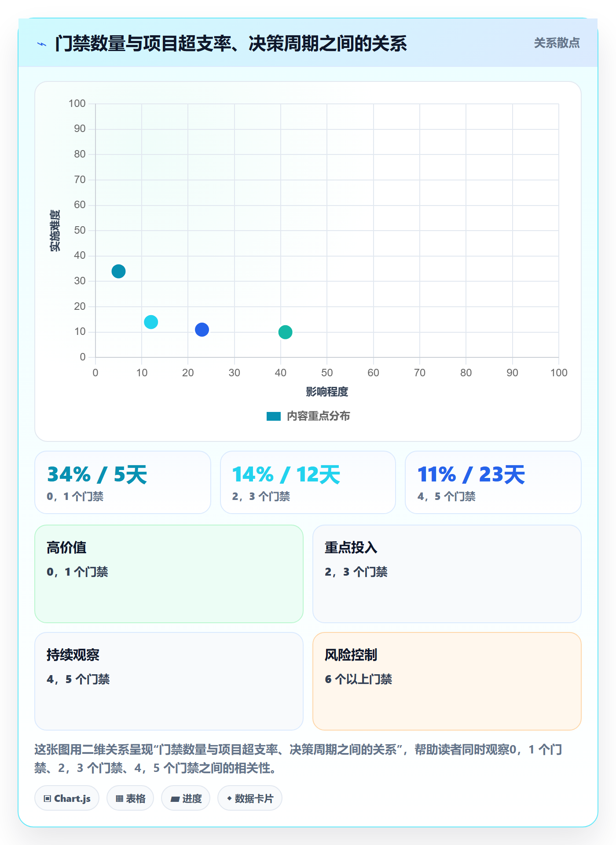
Task: Click the 0，1 个门禁 label under 34%
Action: 75,496
